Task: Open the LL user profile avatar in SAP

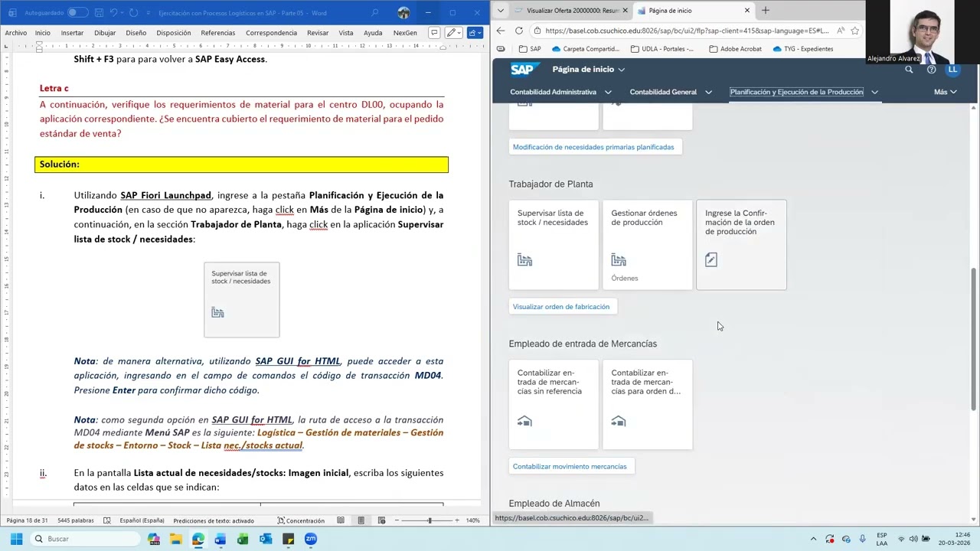Action: tap(952, 70)
